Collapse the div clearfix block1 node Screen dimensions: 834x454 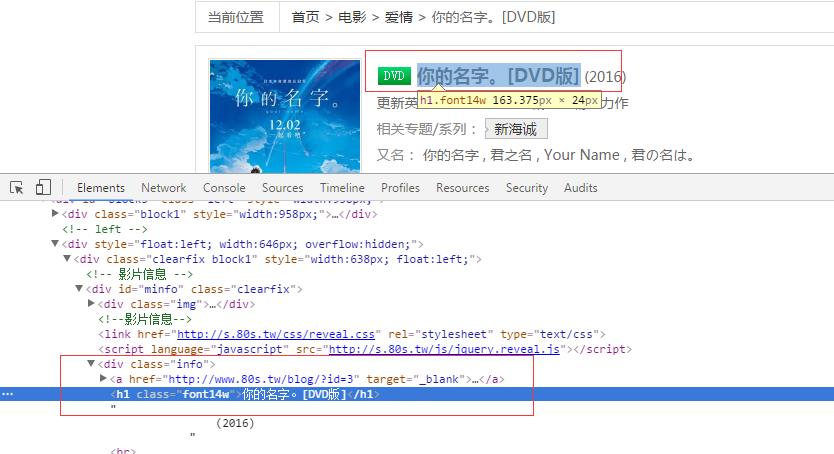[x=67, y=258]
